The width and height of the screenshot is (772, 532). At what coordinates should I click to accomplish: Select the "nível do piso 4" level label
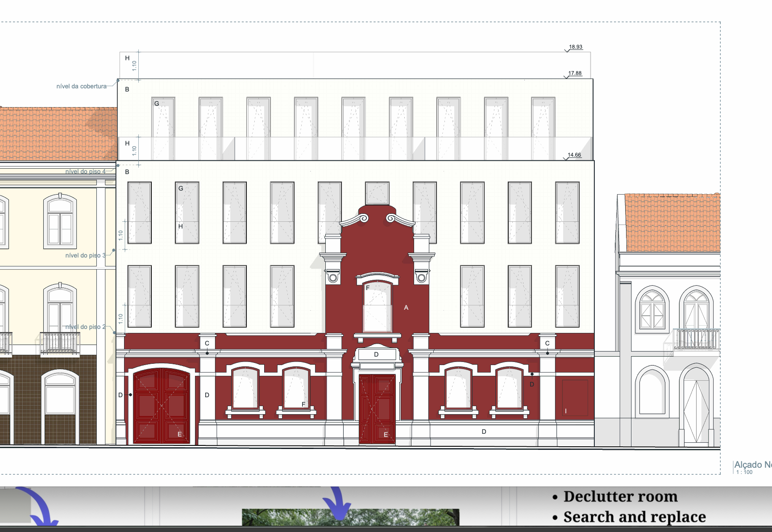point(85,171)
